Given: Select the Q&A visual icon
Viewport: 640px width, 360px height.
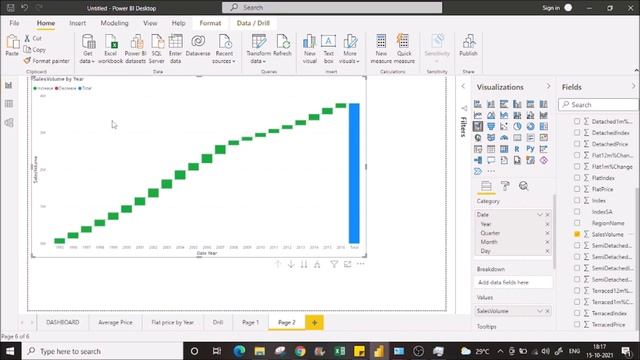Looking at the screenshot, I should (x=491, y=160).
